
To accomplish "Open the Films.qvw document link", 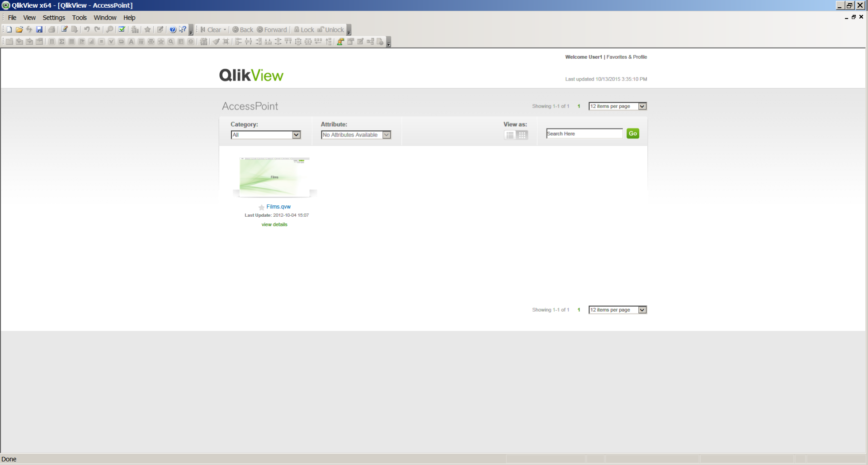I will pos(278,207).
